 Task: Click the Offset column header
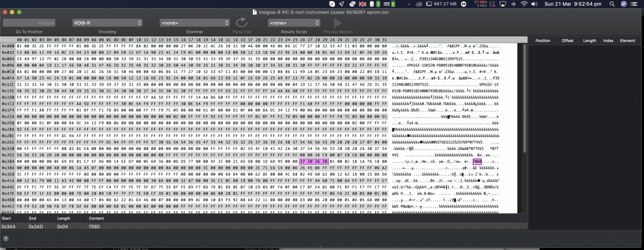pos(567,40)
